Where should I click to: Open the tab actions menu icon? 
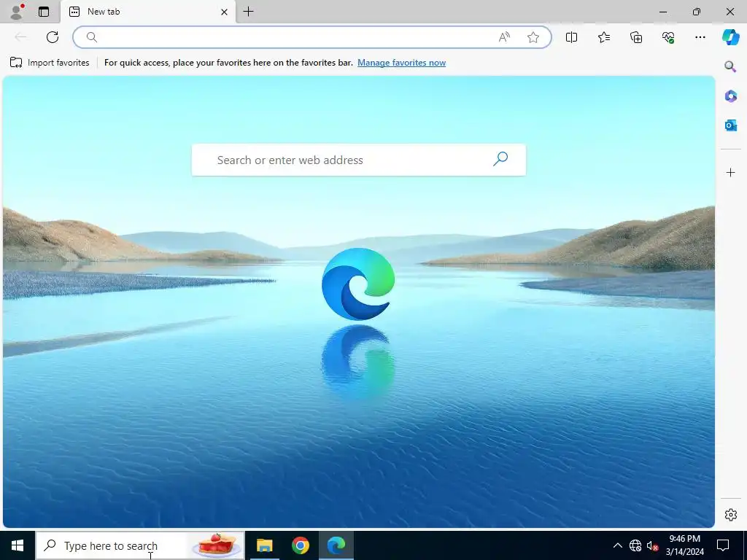44,12
